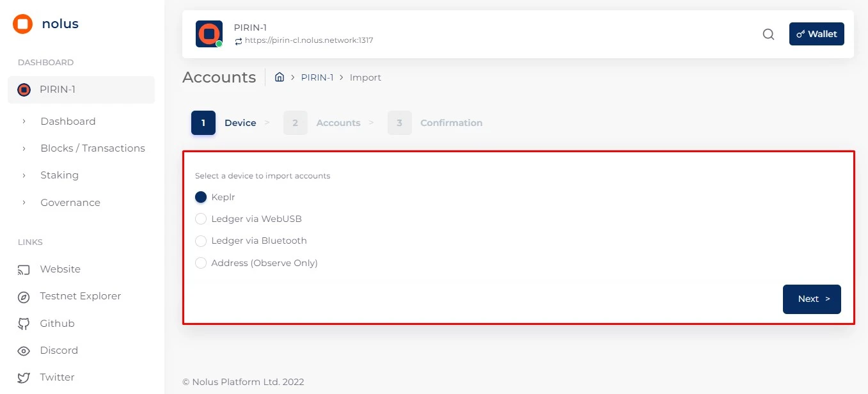Open Dashboard from the sidebar menu

point(68,121)
